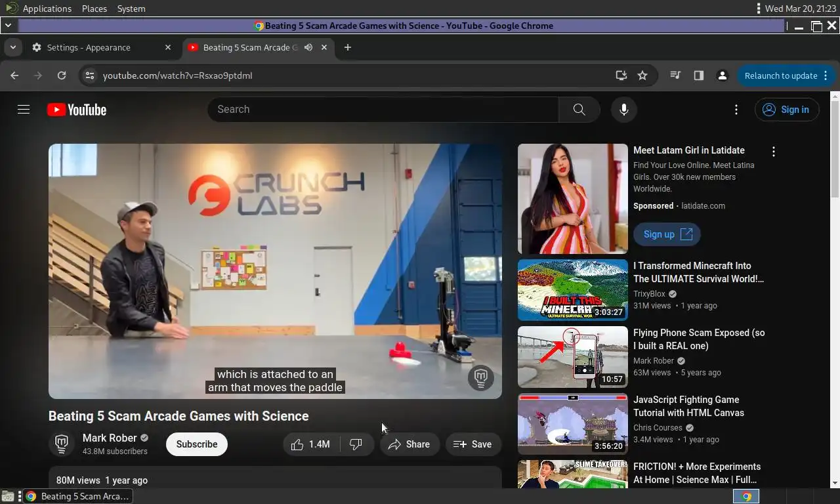This screenshot has width=840, height=504.
Task: Start voice search with microphone icon
Action: coord(624,110)
